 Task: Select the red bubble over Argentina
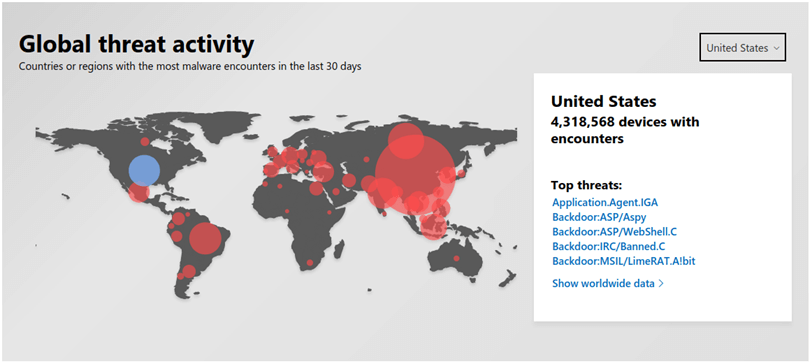click(x=190, y=272)
